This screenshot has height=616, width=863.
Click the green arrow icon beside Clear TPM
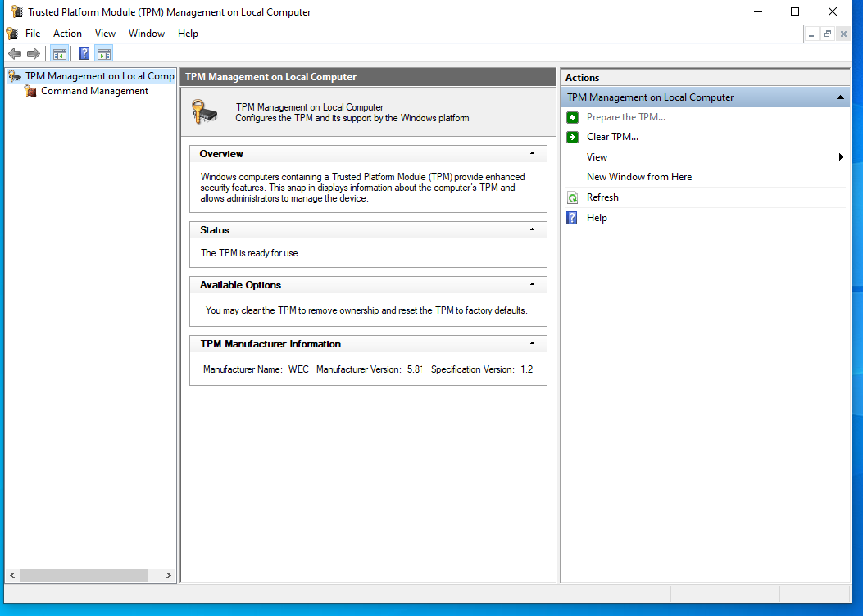[x=572, y=137]
